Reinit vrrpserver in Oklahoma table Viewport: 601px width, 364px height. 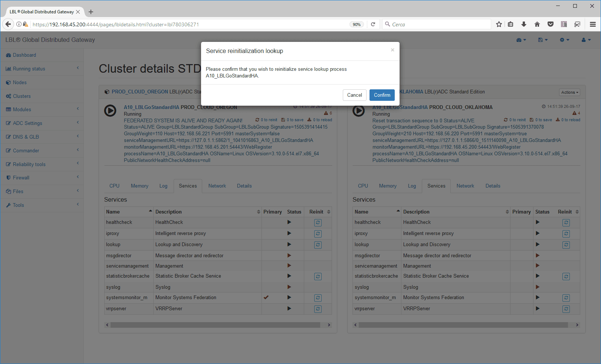tap(566, 309)
